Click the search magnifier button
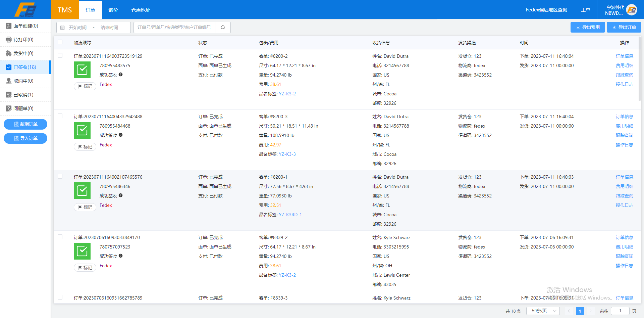 click(x=223, y=28)
